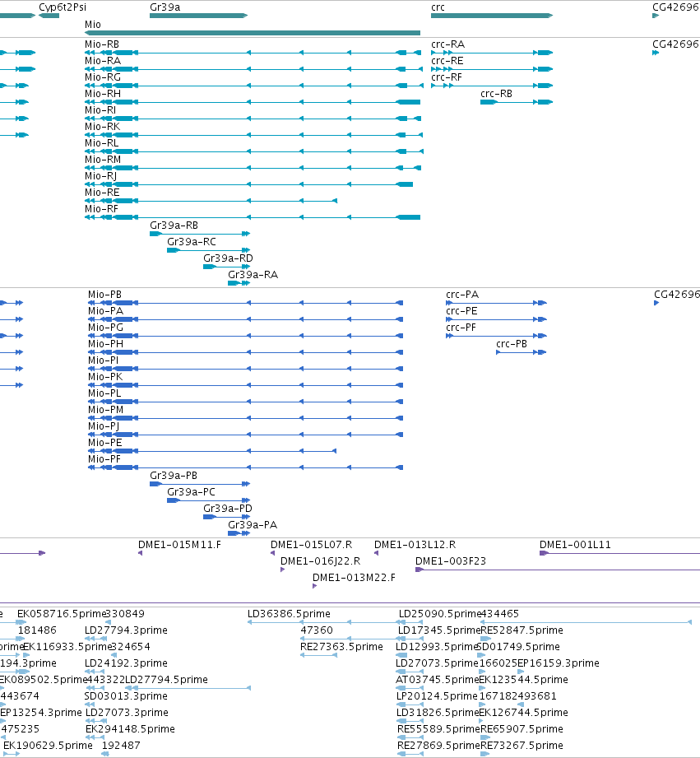This screenshot has height=758, width=700.
Task: Select crc-PA protein label
Action: pos(462,295)
